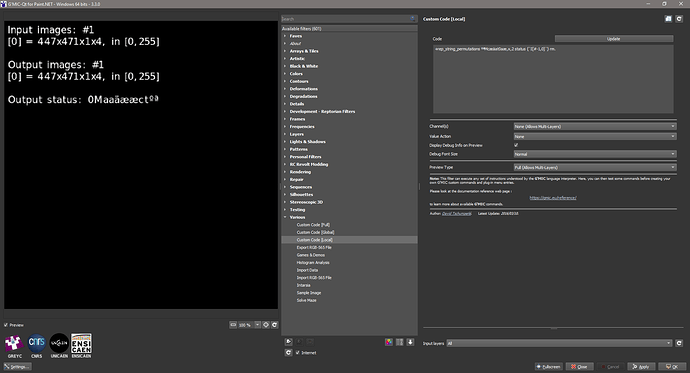The height and width of the screenshot is (373, 690).
Task: Select the Custom Code [Full] filter
Action: [313, 225]
